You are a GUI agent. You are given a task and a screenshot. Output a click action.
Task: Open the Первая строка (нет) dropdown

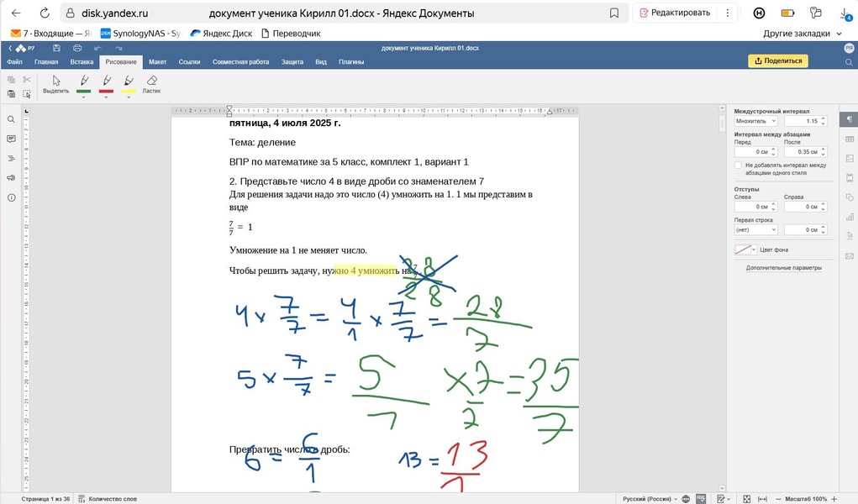tap(755, 229)
